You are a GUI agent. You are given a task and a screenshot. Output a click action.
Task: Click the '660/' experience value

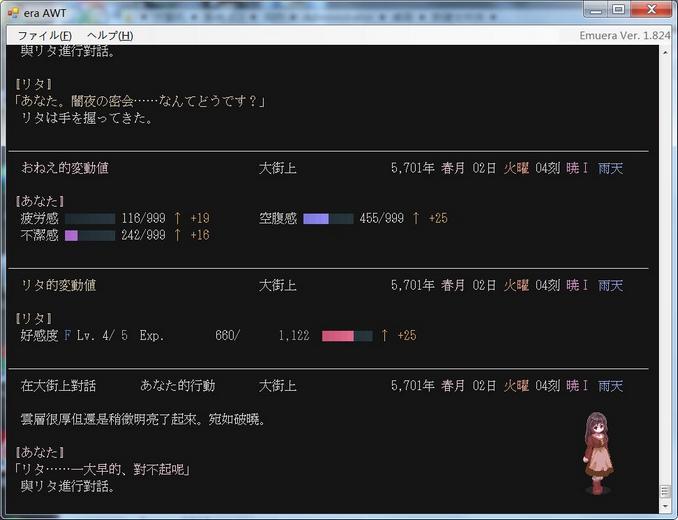pyautogui.click(x=227, y=336)
